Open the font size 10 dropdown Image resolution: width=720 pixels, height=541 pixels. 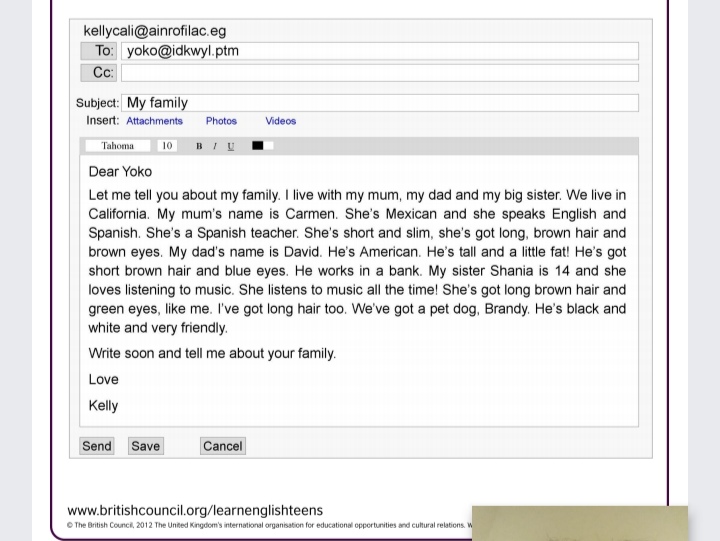point(167,146)
